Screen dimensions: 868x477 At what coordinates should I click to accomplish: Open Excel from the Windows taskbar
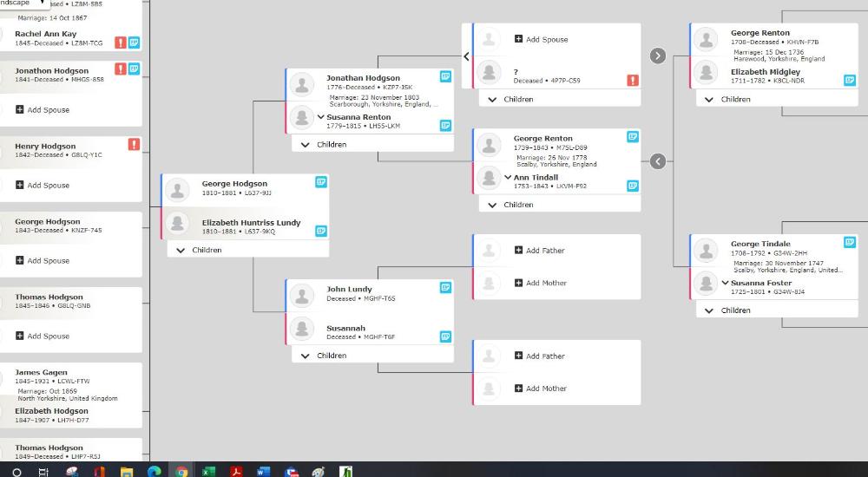point(208,472)
